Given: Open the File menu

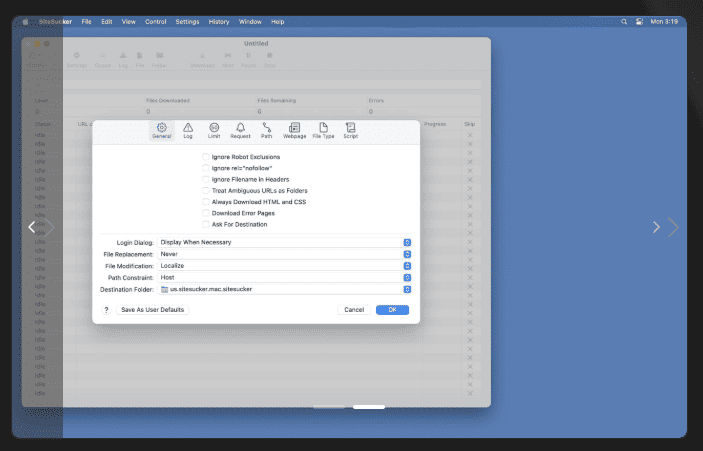Looking at the screenshot, I should tap(87, 22).
